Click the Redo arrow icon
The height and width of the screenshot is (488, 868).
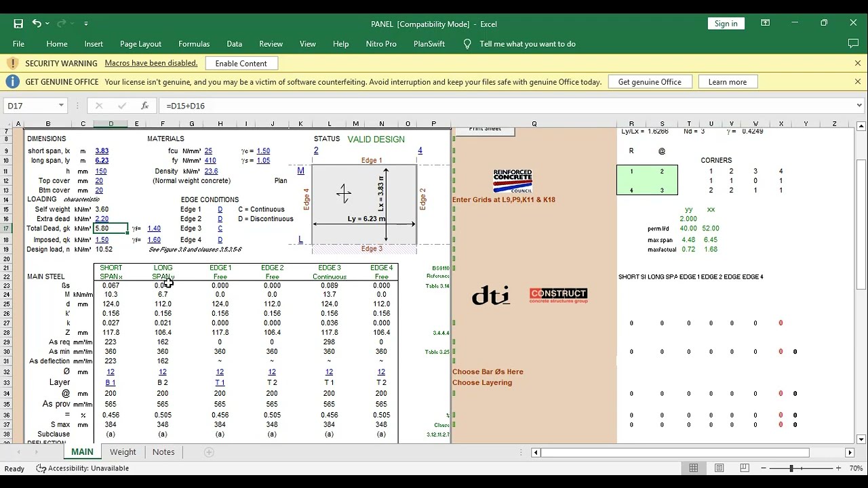(61, 24)
